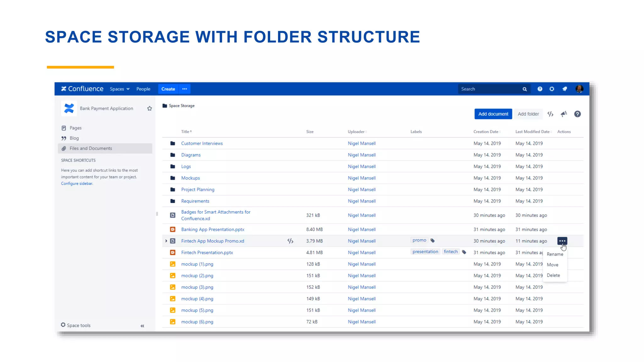Screen dimensions: 644x362
Task: Open the Customer Interviews folder
Action: (202, 143)
